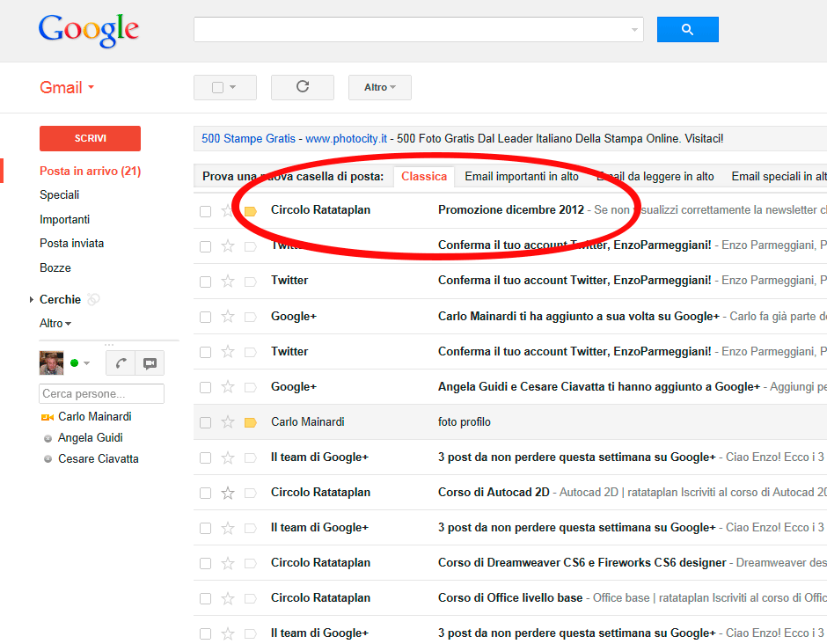Screen dimensions: 827x644
Task: Tick the Corso di Autocad 2D checkbox
Action: (x=205, y=494)
